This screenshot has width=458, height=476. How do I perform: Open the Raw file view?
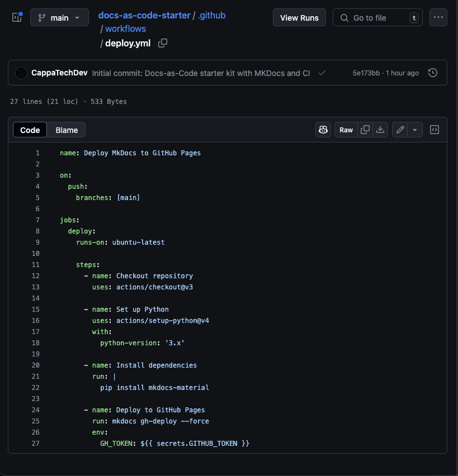tap(346, 130)
